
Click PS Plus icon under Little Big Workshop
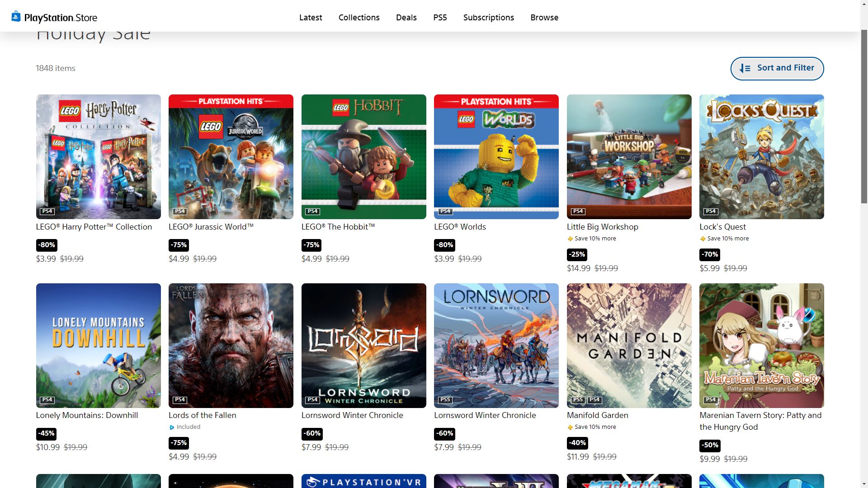570,239
